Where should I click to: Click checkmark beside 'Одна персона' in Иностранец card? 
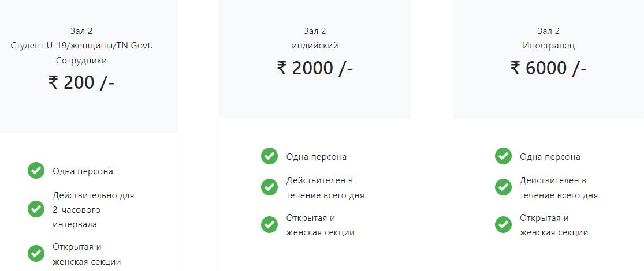point(503,156)
